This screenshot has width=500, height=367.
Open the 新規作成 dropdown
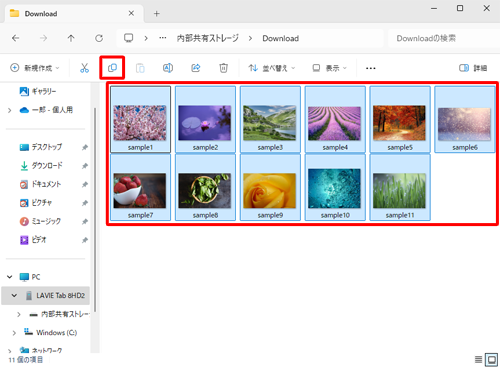click(x=35, y=68)
